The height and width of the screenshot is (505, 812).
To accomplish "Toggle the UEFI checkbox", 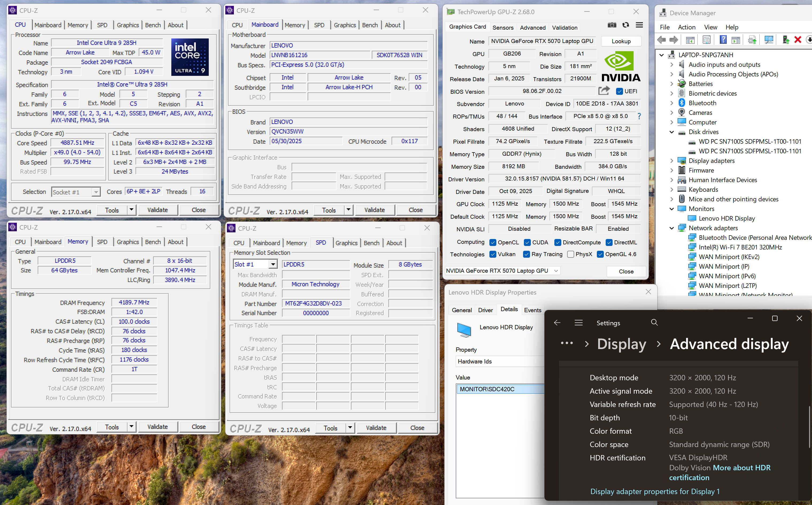I will click(620, 91).
